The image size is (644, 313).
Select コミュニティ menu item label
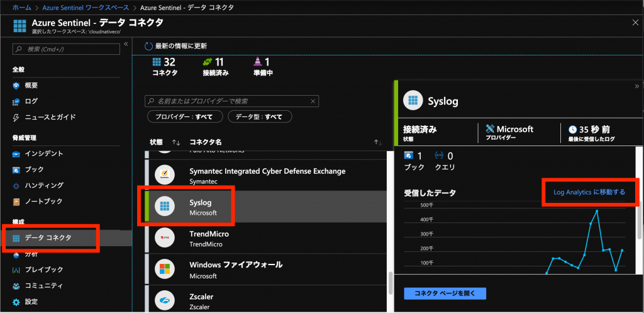[44, 286]
